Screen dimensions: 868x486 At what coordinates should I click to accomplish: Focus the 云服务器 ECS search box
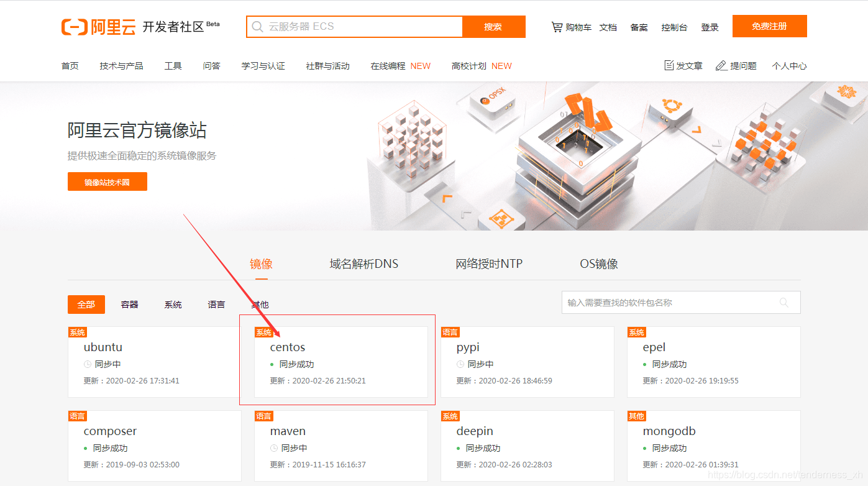355,27
